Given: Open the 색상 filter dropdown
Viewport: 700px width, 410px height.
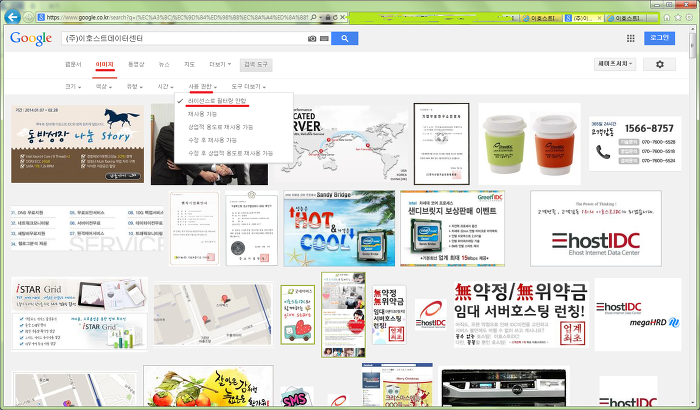Looking at the screenshot, I should tap(104, 86).
